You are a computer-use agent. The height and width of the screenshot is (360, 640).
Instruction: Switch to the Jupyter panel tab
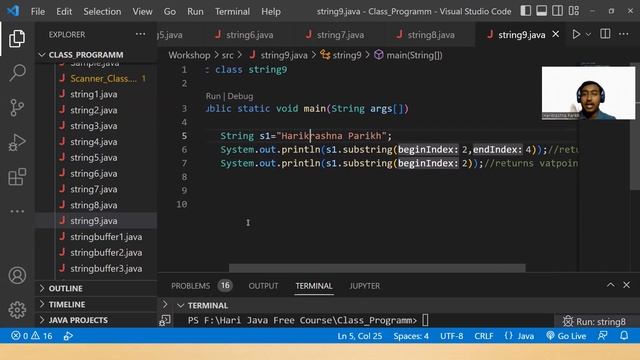pyautogui.click(x=364, y=286)
